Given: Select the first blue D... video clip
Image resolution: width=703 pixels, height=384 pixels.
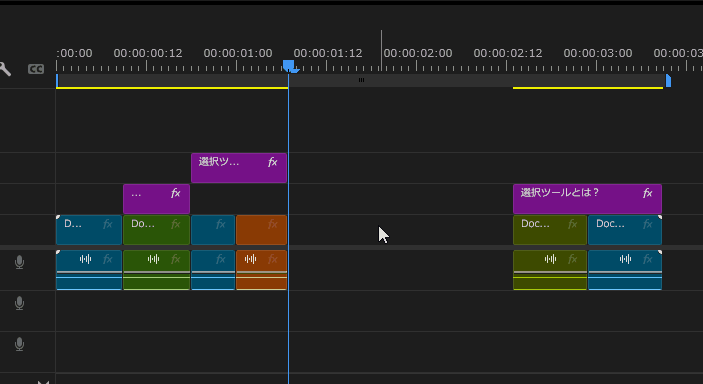Looking at the screenshot, I should (89, 230).
